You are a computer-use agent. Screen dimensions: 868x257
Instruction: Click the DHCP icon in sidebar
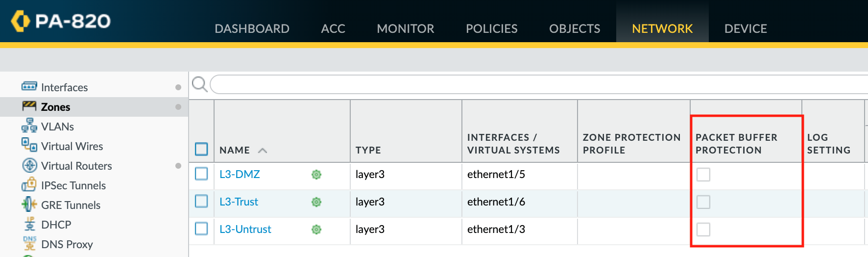click(x=29, y=224)
